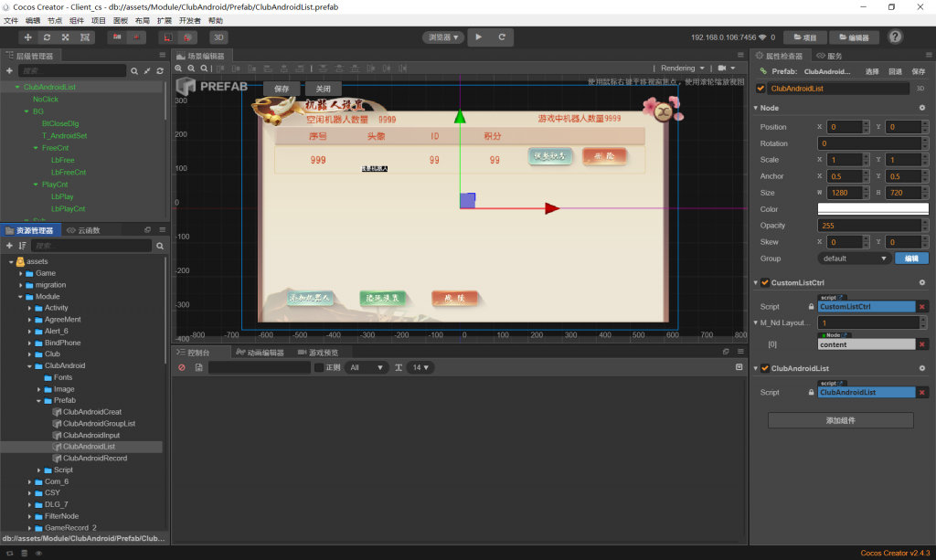
Task: Open the Color swatch for the node
Action: 872,209
